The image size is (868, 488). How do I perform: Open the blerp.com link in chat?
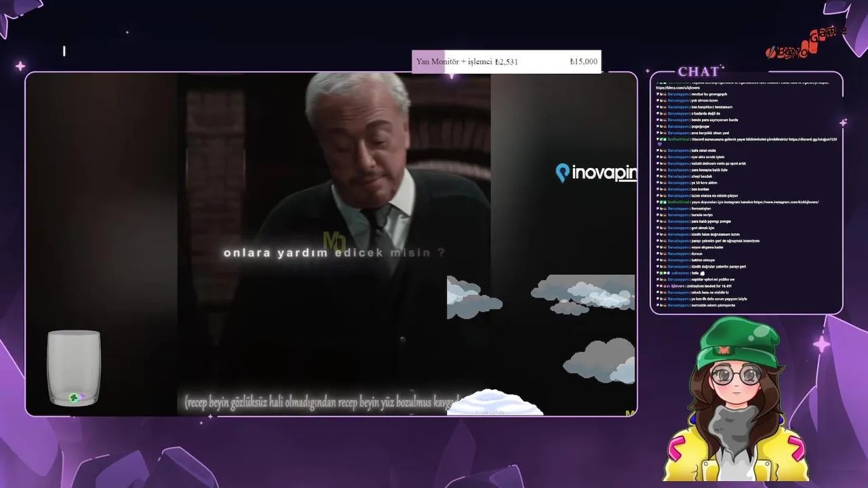pos(677,87)
